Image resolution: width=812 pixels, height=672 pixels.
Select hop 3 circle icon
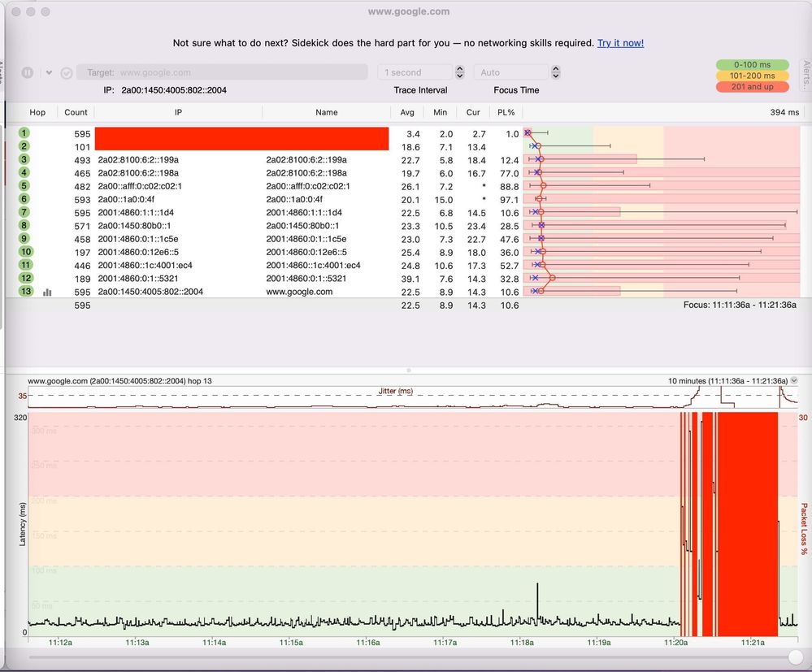24,159
